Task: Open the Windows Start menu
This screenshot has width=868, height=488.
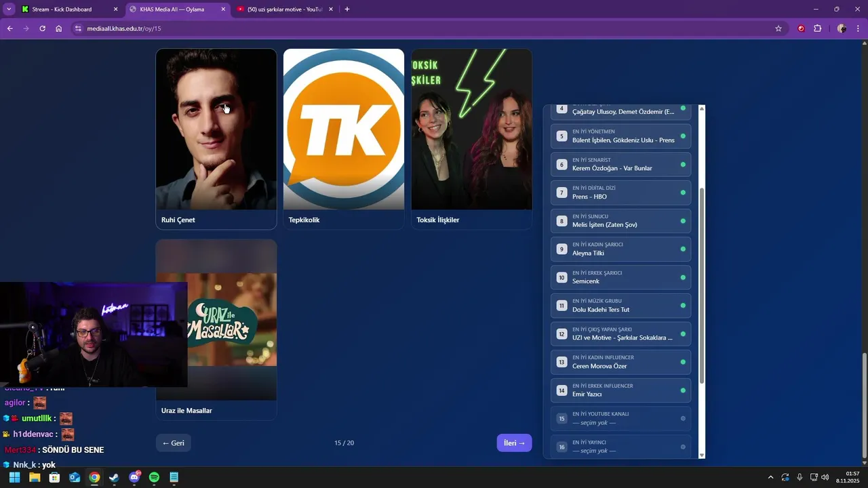Action: click(x=14, y=478)
